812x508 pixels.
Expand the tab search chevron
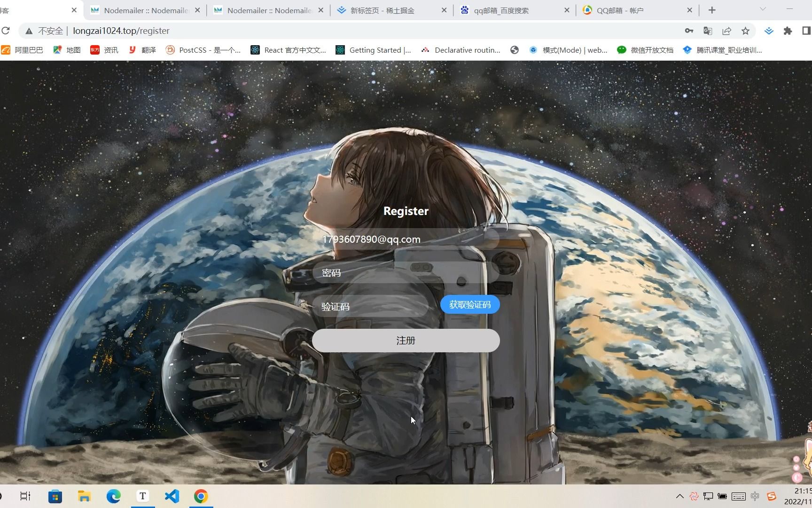763,9
